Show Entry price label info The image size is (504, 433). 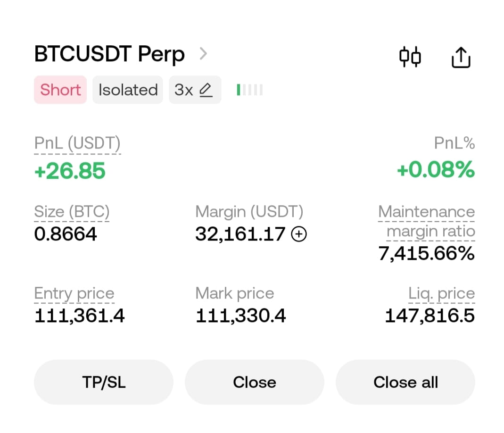click(x=74, y=293)
